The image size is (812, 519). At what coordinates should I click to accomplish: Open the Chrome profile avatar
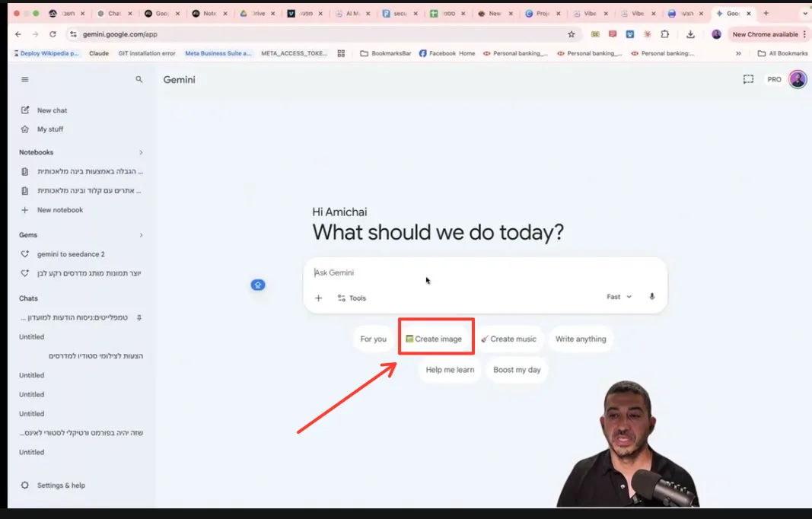point(716,34)
